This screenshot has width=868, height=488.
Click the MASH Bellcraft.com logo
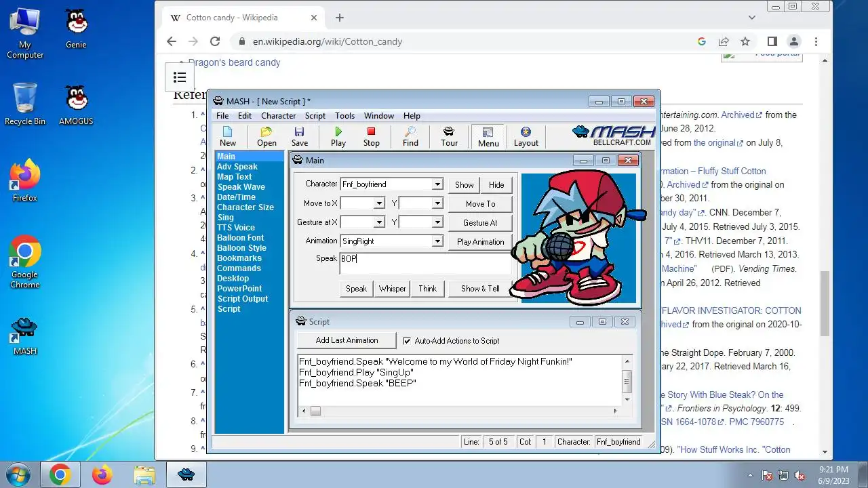point(614,136)
